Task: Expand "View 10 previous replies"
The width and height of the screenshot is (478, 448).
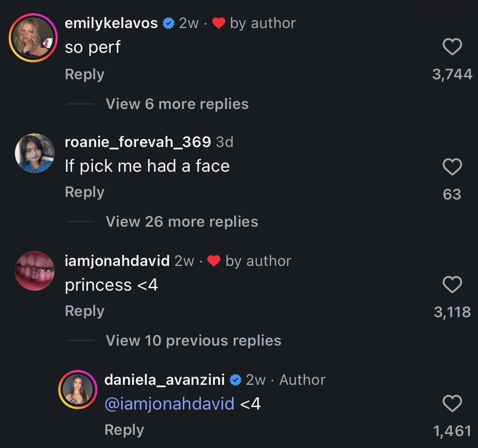Action: [x=193, y=340]
